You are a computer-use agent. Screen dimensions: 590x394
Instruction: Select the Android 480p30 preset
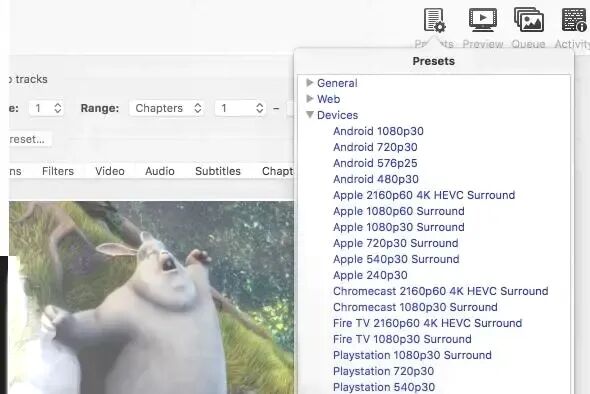coord(376,179)
